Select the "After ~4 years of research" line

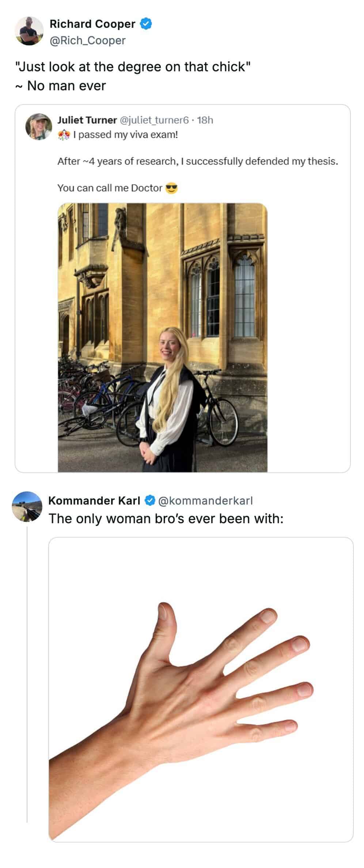[x=198, y=161]
